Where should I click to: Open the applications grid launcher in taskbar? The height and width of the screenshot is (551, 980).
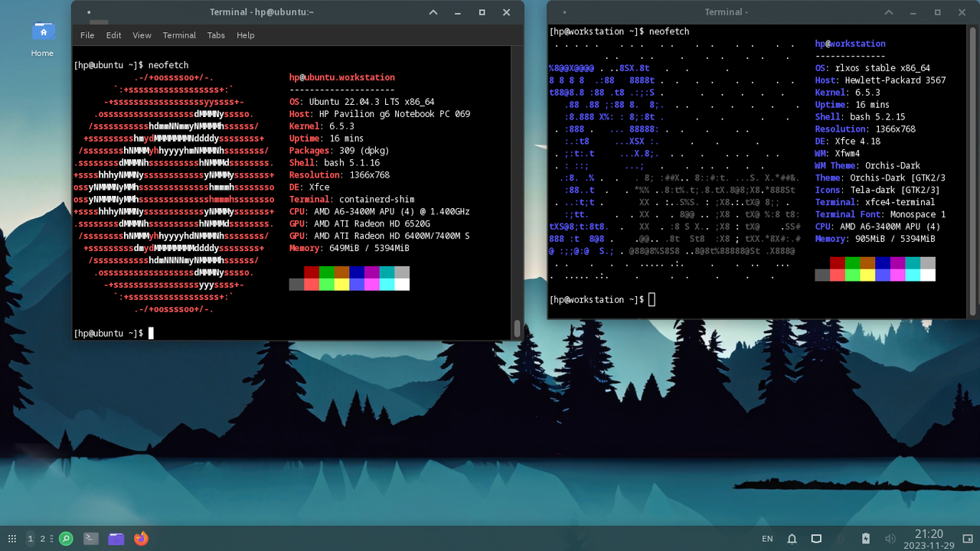[x=12, y=539]
